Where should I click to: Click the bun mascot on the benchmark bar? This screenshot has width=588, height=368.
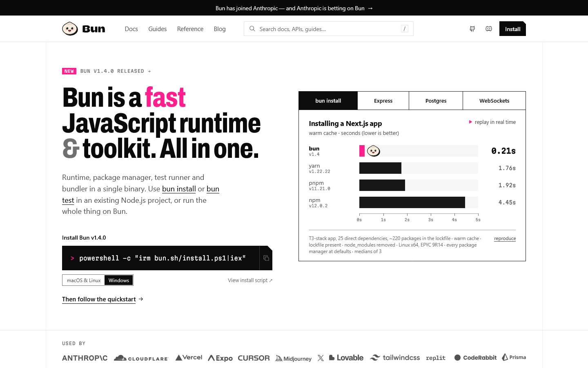point(373,151)
